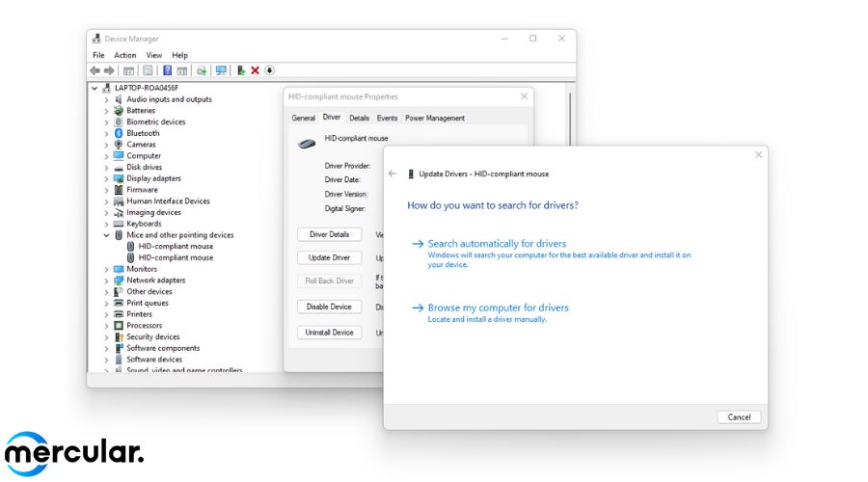Screen dimensions: 868x482
Task: Click the back arrow in Update Drivers dialog
Action: (x=393, y=174)
